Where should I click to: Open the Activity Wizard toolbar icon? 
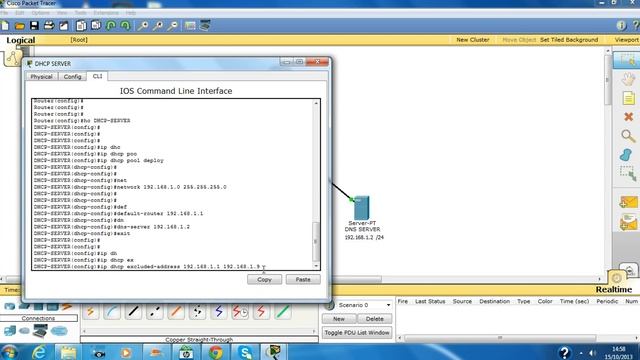click(x=64, y=26)
